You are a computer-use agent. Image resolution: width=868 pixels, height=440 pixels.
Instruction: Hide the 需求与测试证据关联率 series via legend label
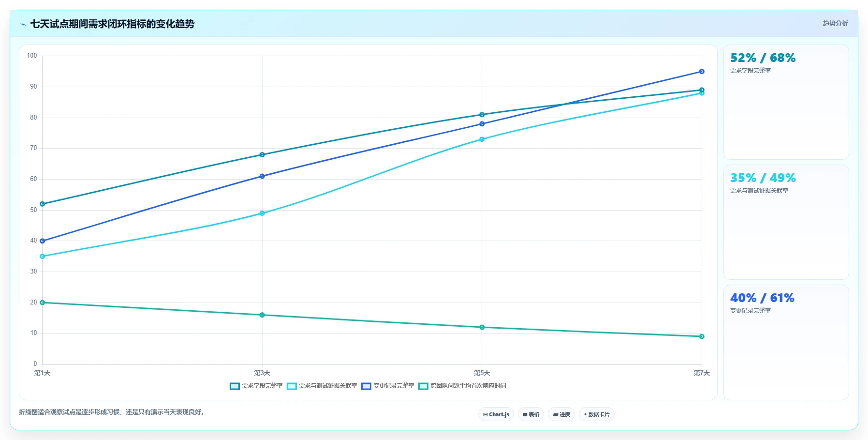point(328,386)
